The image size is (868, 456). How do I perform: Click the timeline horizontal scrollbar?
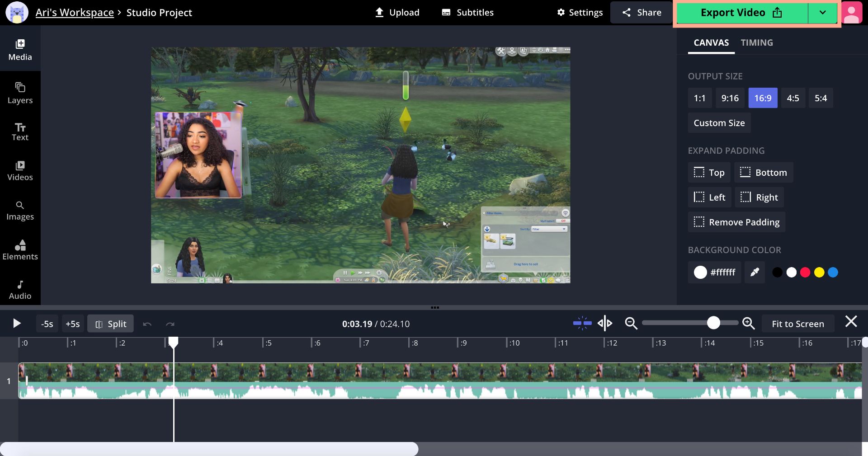point(209,449)
